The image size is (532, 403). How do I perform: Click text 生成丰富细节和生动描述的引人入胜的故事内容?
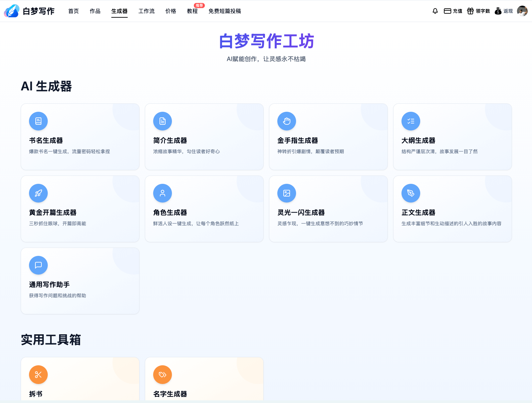(452, 224)
